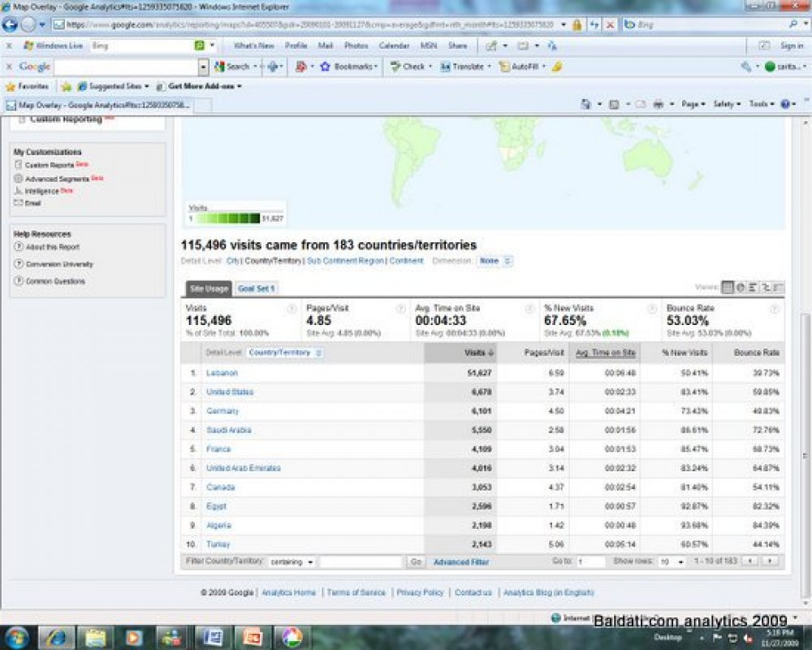Open the Tools menu dropdown

click(x=762, y=104)
